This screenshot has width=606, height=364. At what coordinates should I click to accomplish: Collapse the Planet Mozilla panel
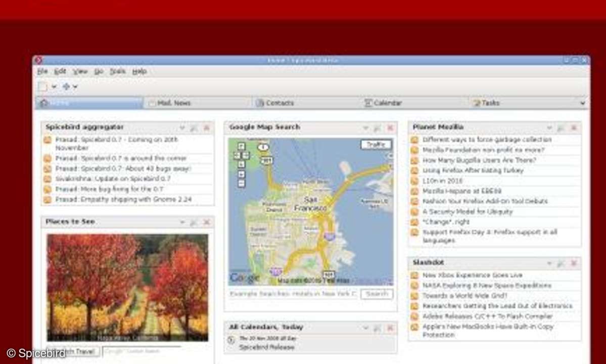coord(549,128)
